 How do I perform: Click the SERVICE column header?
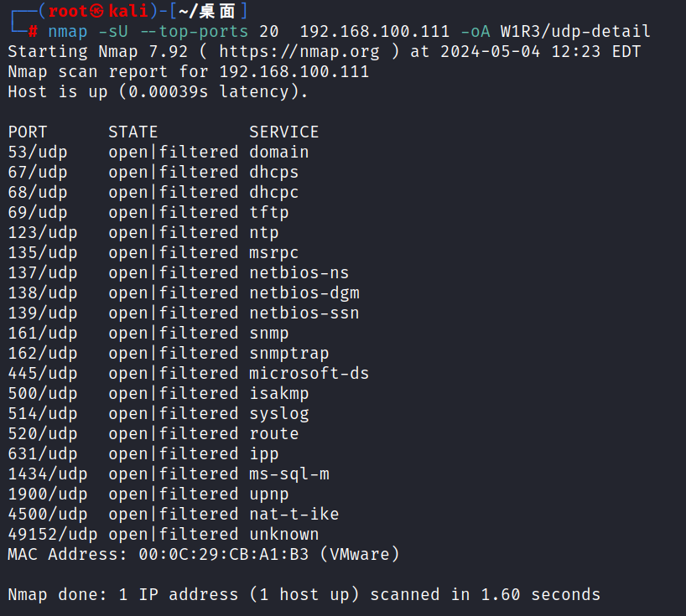coord(283,132)
